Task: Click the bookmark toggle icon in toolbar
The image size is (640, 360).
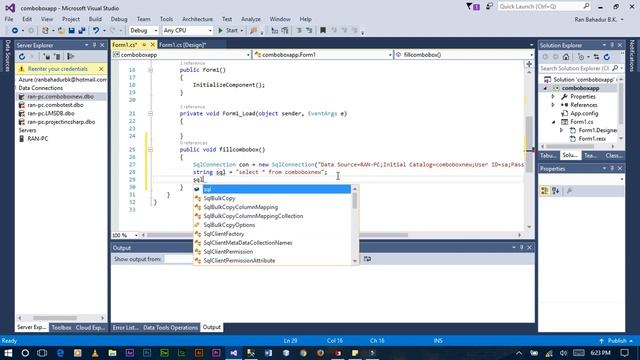Action: pos(323,31)
